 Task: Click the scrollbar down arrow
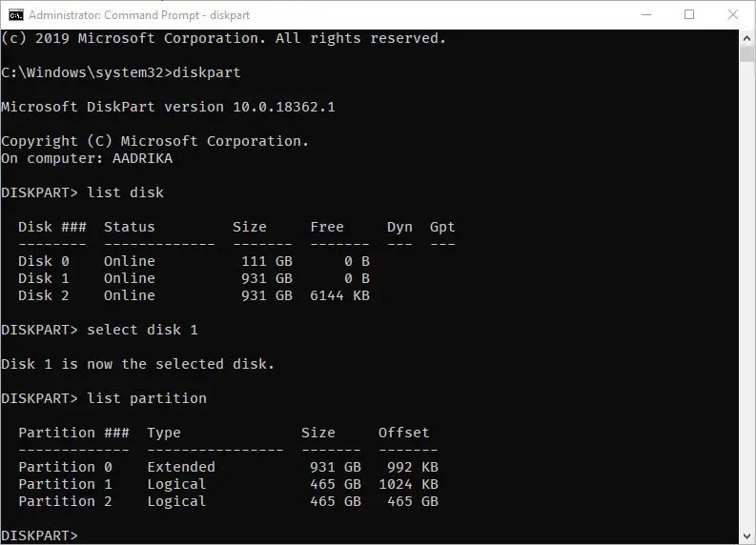[x=747, y=536]
